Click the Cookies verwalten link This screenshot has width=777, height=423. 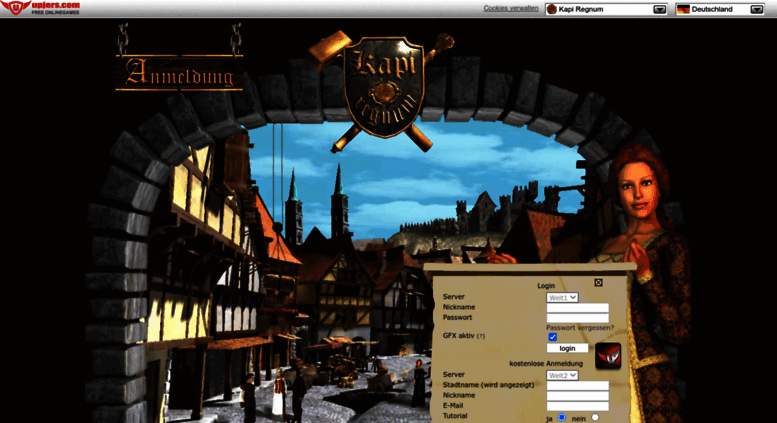tap(511, 8)
